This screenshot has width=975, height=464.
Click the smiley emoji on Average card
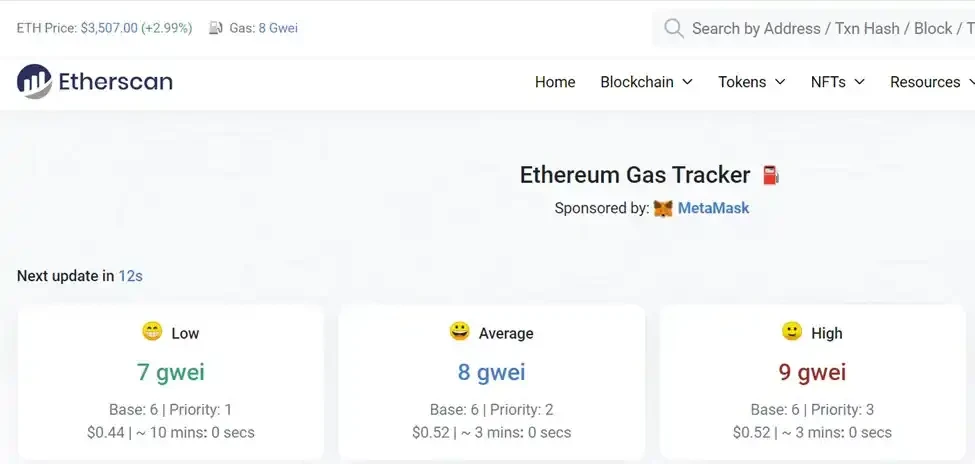pos(460,332)
